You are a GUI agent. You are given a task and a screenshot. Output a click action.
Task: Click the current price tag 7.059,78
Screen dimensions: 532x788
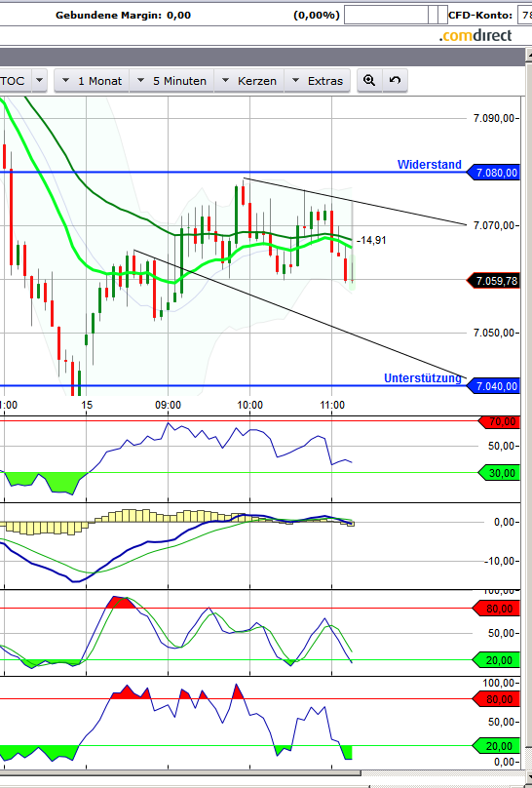click(493, 281)
